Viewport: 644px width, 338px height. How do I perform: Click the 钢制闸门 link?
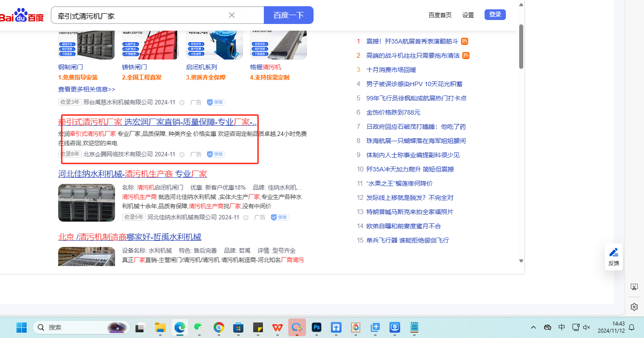click(x=71, y=68)
